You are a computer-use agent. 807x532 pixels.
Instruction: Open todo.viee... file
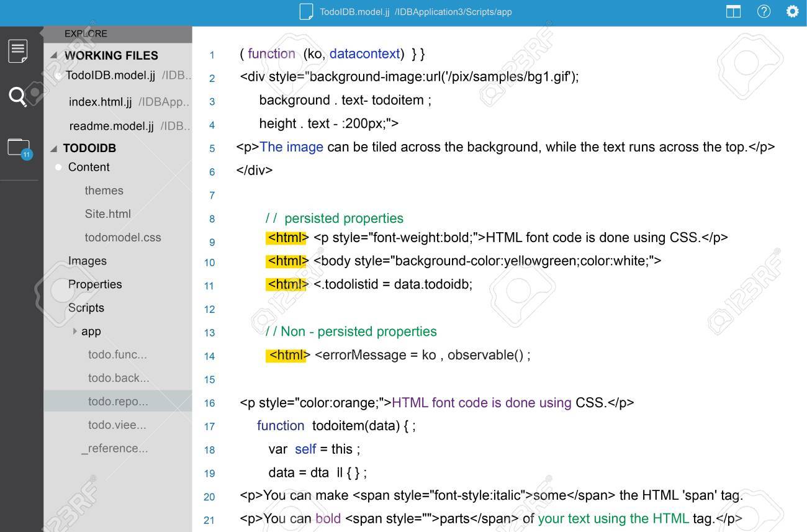[x=117, y=425]
